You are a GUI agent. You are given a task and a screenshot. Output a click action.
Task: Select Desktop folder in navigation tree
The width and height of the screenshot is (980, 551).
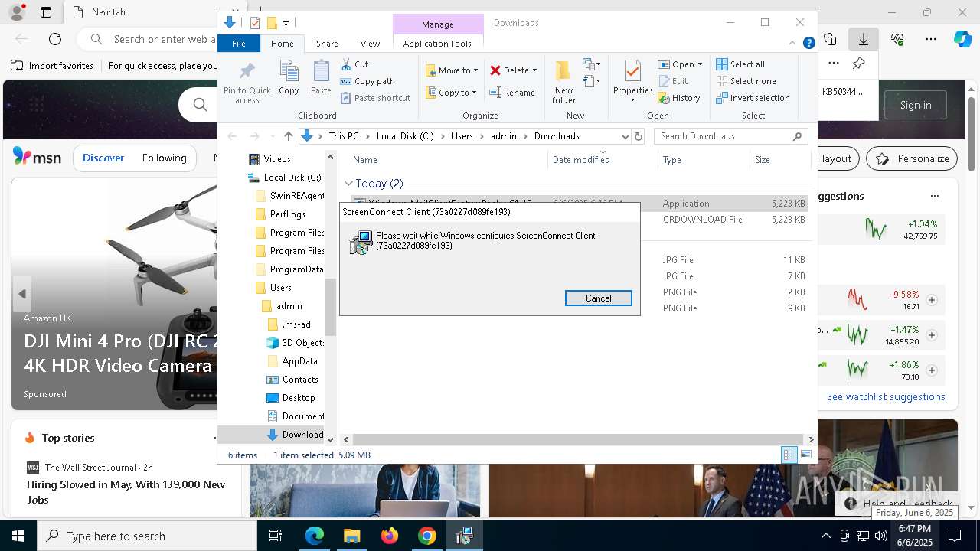(x=291, y=398)
